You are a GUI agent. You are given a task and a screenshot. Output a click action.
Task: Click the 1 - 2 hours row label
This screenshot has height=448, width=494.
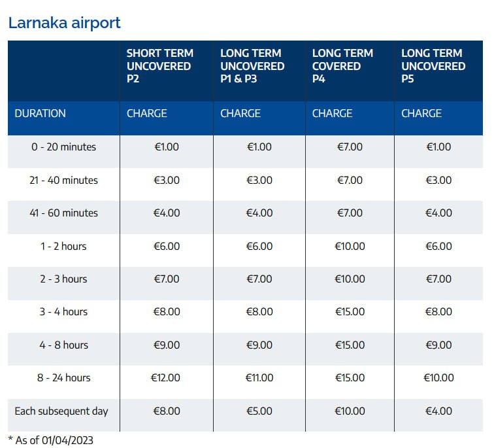pyautogui.click(x=63, y=246)
